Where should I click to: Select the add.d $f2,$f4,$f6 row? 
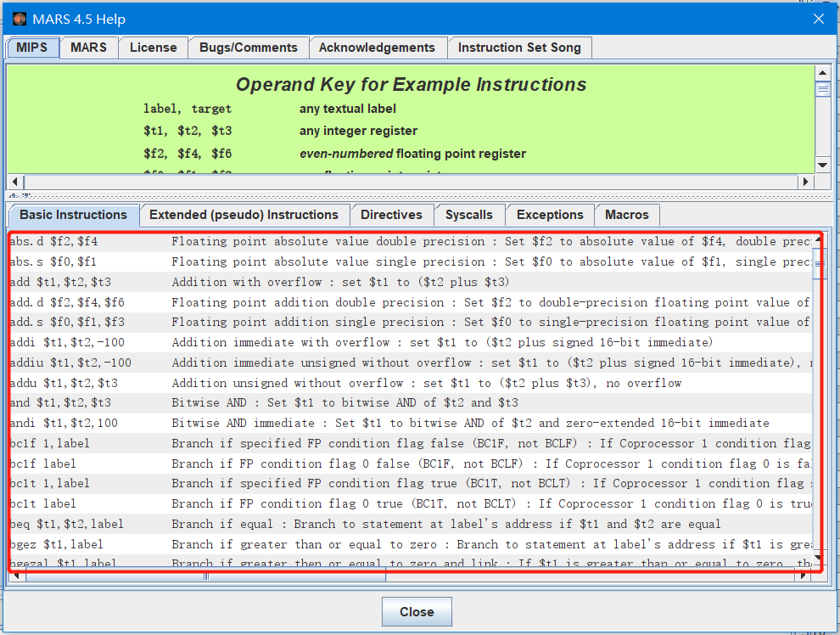tap(411, 302)
